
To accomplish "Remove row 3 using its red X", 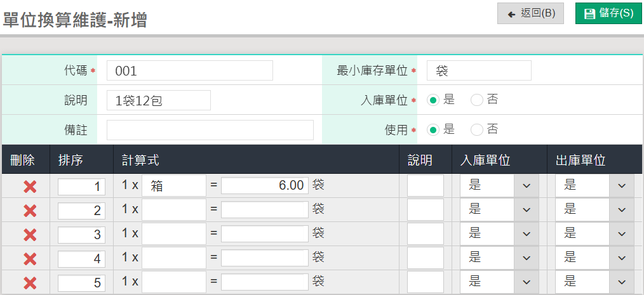I will point(29,235).
